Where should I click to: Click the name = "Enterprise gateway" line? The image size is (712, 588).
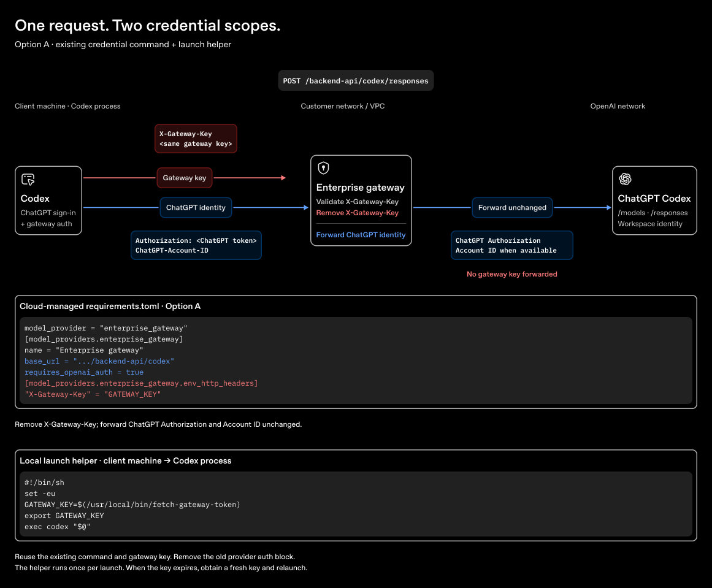(84, 350)
